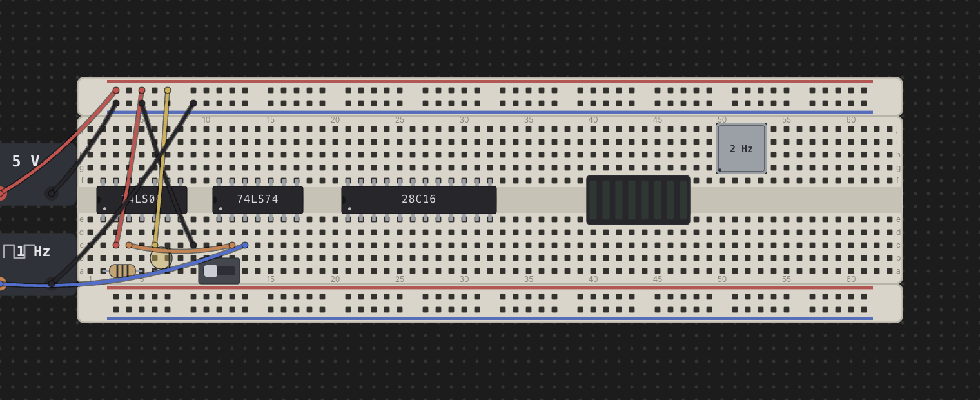
Task: Click the orange wire's right endpoint
Action: coord(232,245)
